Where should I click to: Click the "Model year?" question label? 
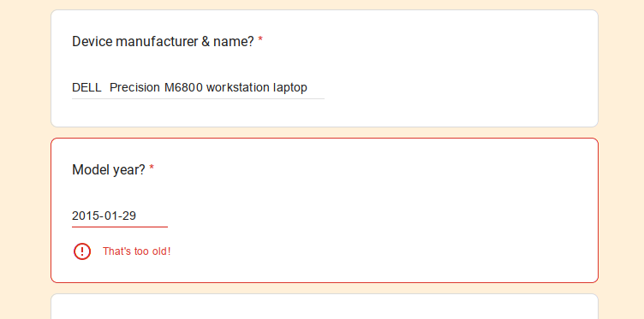coord(109,169)
